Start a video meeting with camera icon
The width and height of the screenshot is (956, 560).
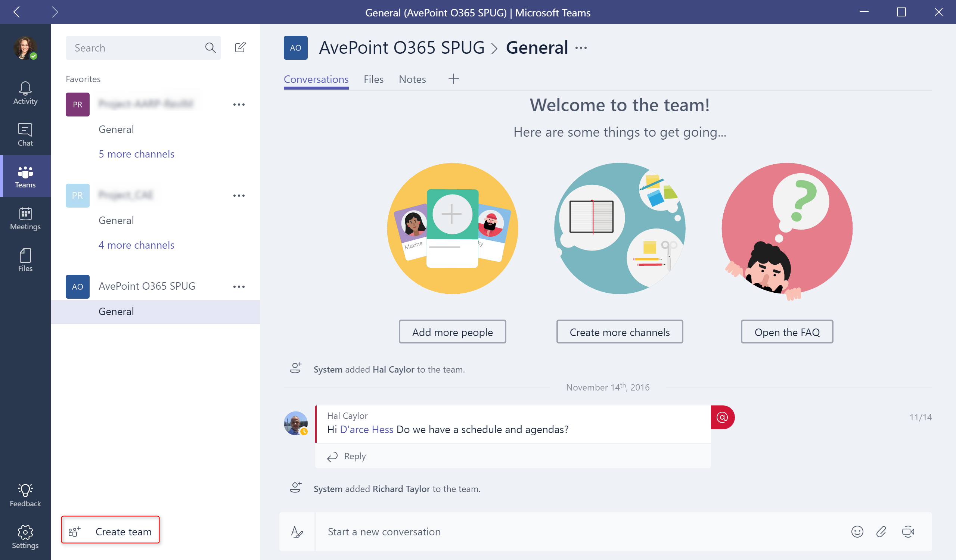click(908, 532)
